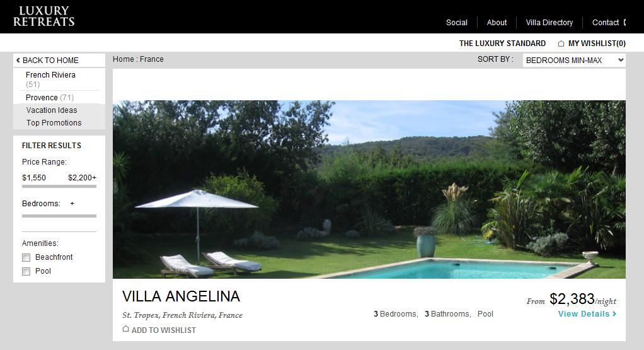This screenshot has height=350, width=644.
Task: Go to the About page
Action: (x=497, y=23)
